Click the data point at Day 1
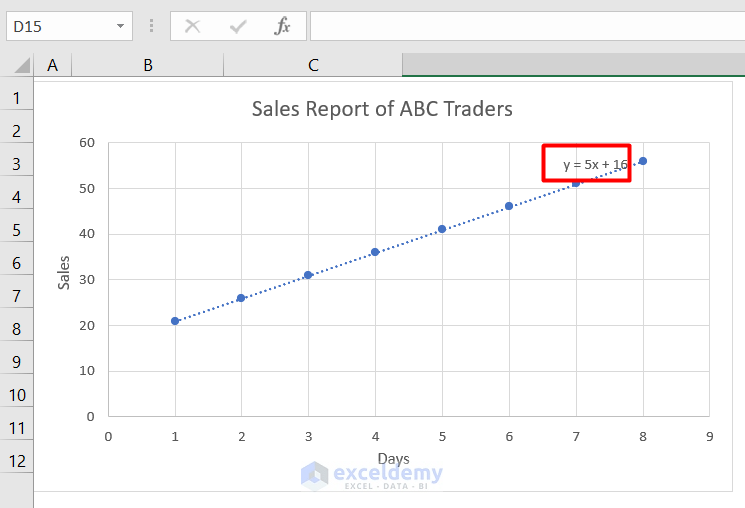This screenshot has height=508, width=745. tap(175, 321)
